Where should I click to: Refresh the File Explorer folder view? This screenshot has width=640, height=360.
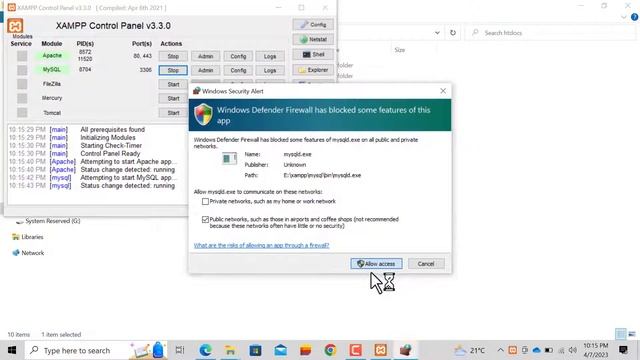[453, 33]
